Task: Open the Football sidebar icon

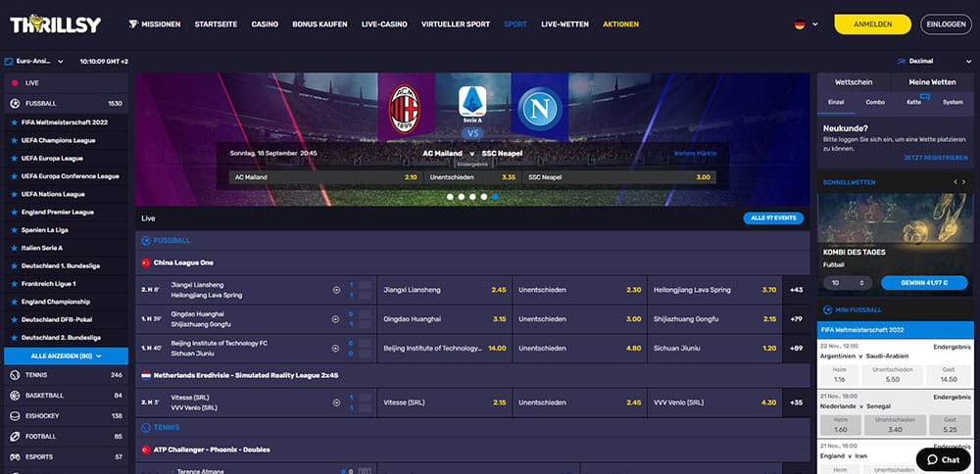Action: click(x=15, y=437)
